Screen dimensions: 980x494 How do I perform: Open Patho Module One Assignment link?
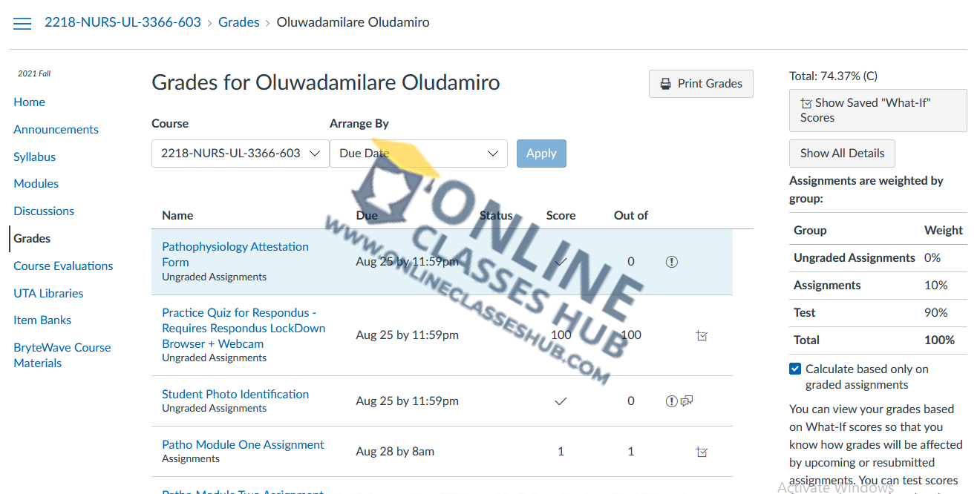click(x=243, y=445)
